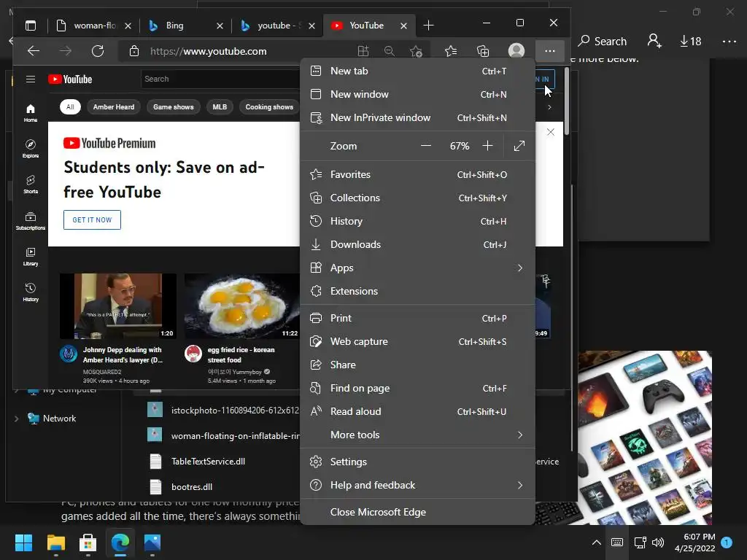Open the YouTube sidebar hamburger menu

(x=31, y=79)
